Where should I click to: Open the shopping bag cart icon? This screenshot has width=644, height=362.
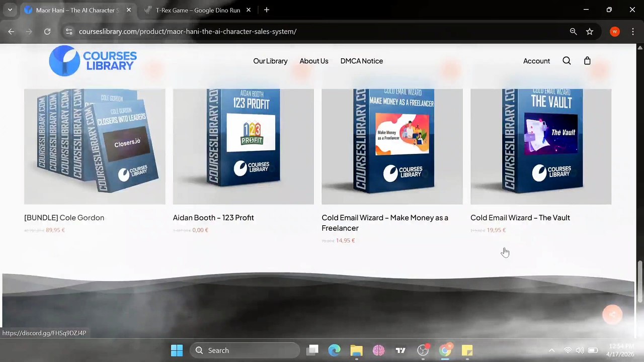click(587, 61)
